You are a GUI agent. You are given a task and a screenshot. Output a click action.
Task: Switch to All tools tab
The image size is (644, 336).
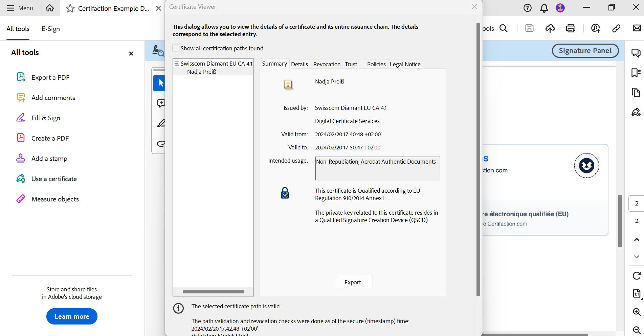18,29
